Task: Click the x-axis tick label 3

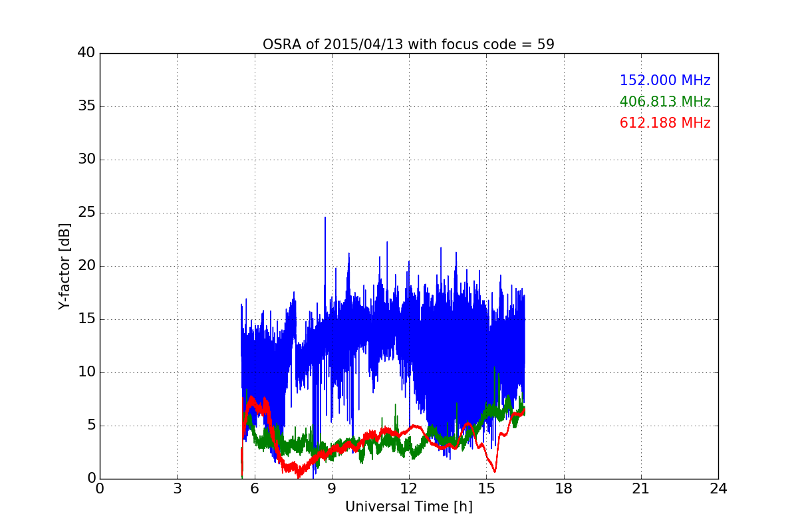Action: click(x=177, y=488)
